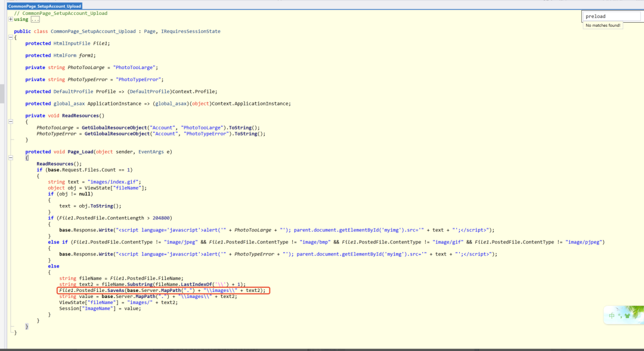Screen dimensions: 644x351
Task: Click the comment line at the top of the code
Action: pos(61,13)
